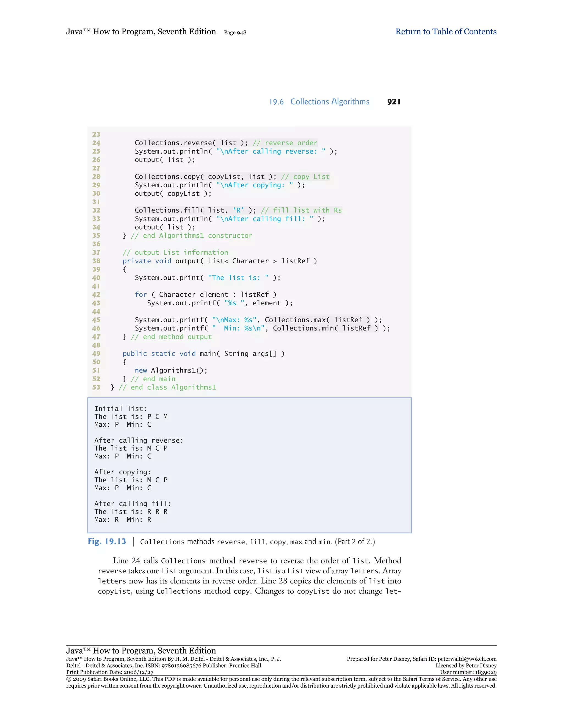Click the After calling fill output line
The width and height of the screenshot is (563, 728).
(133, 504)
